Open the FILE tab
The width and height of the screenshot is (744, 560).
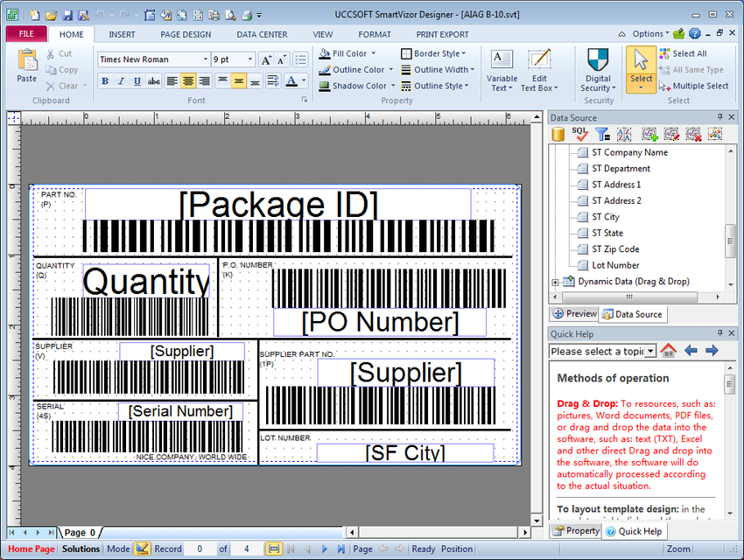[x=26, y=34]
